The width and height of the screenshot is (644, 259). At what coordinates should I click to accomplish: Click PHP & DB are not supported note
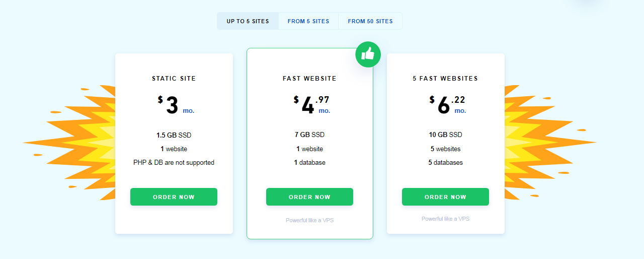tap(174, 162)
